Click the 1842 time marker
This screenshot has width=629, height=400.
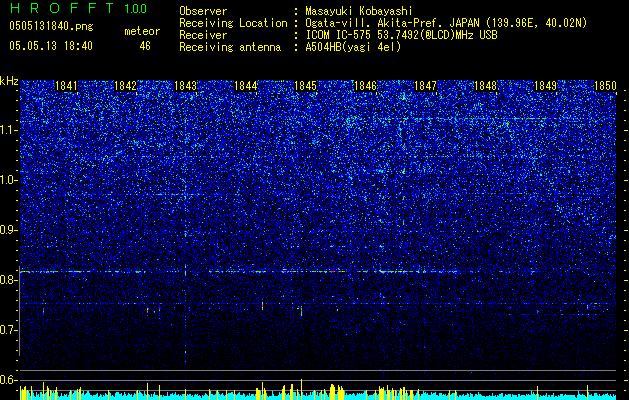(126, 86)
